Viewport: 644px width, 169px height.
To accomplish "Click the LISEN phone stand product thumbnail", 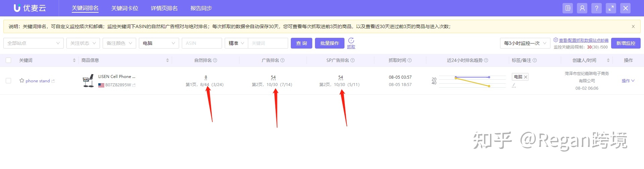I will [x=88, y=81].
